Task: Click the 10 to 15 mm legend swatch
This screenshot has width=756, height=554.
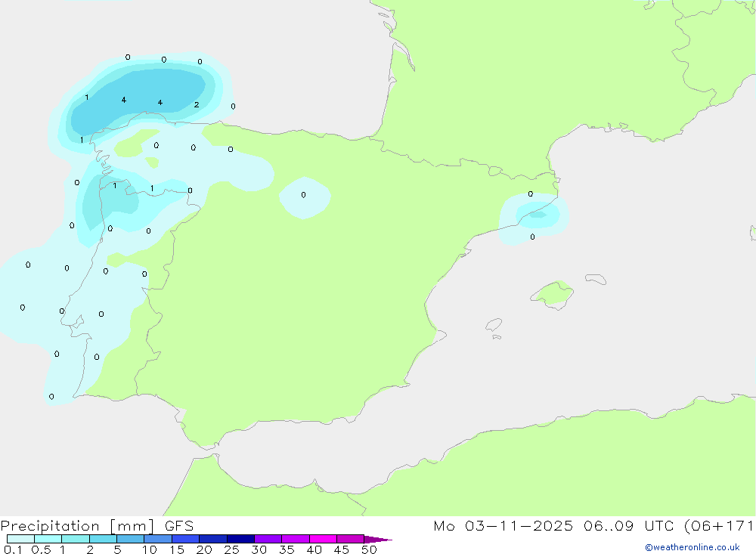Action: (x=158, y=539)
